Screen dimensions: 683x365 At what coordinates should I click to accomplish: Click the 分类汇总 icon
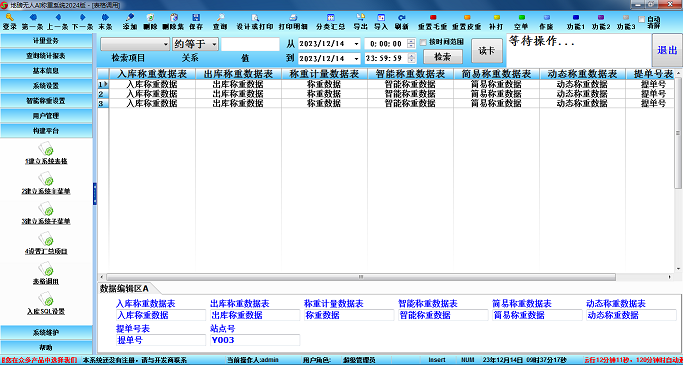click(331, 17)
